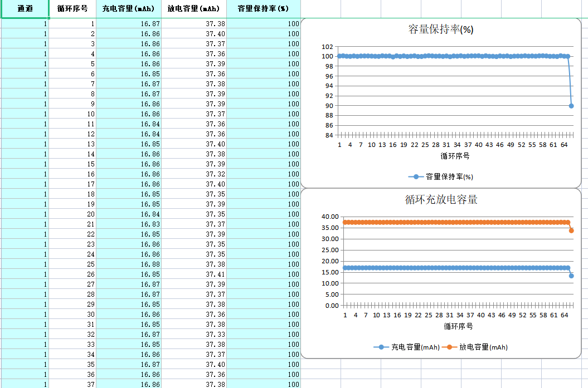Click the 容量保持率(%) chart title
This screenshot has height=388, width=588.
441,29
